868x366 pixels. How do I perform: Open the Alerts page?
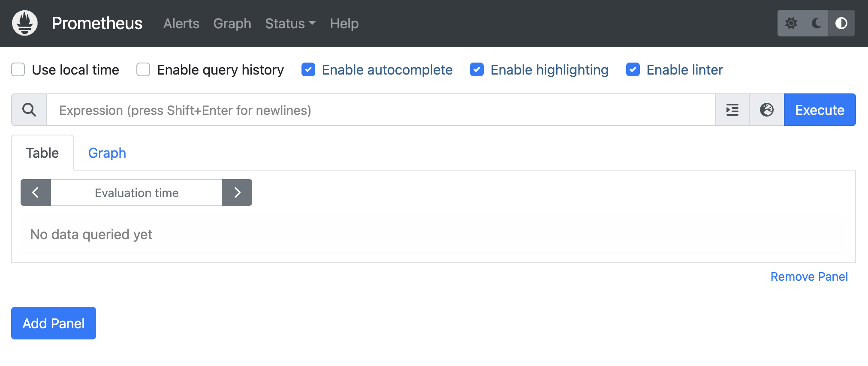(181, 24)
